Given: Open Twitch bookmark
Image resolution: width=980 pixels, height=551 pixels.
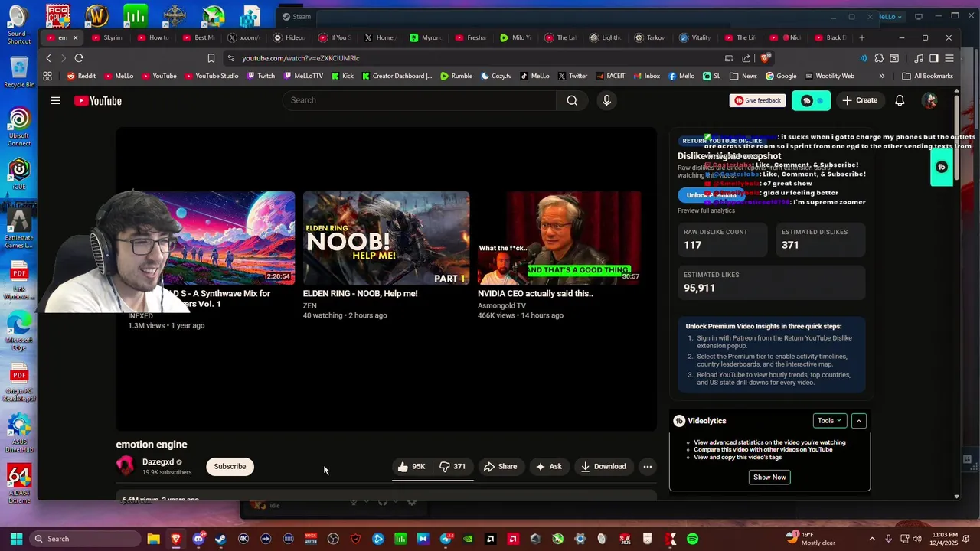Looking at the screenshot, I should 260,76.
